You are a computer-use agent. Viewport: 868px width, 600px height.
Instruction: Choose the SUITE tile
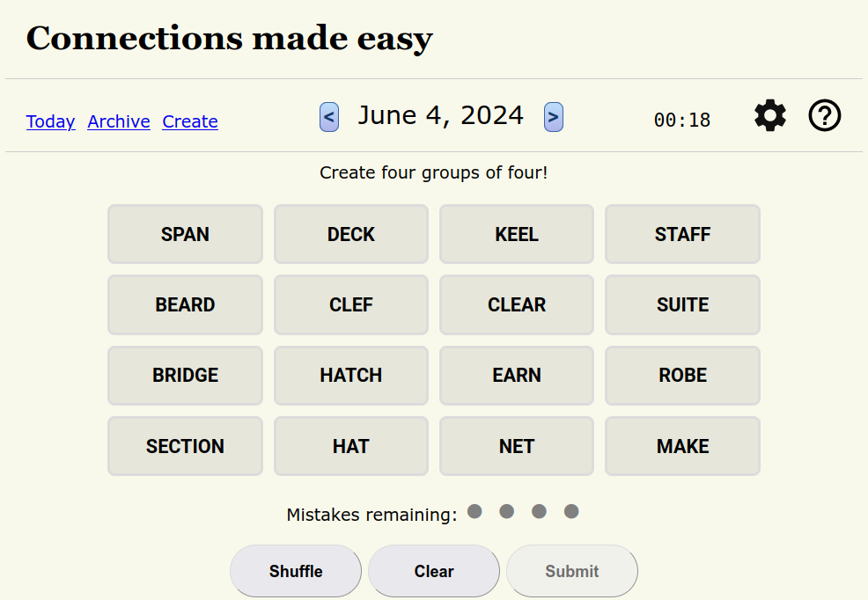(682, 304)
